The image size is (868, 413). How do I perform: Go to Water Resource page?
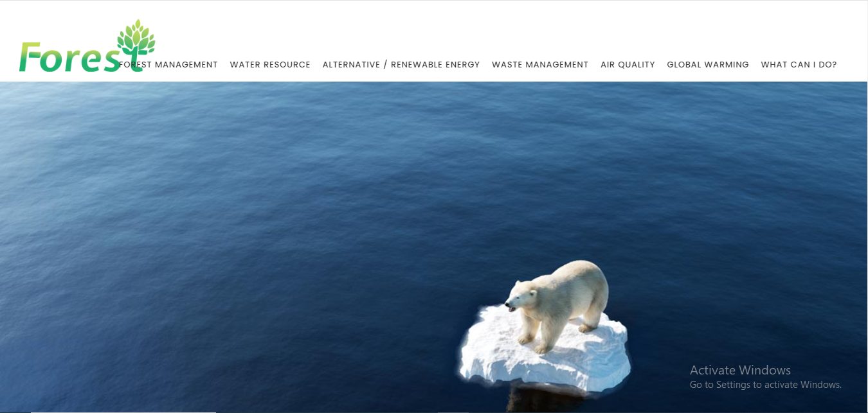[270, 65]
